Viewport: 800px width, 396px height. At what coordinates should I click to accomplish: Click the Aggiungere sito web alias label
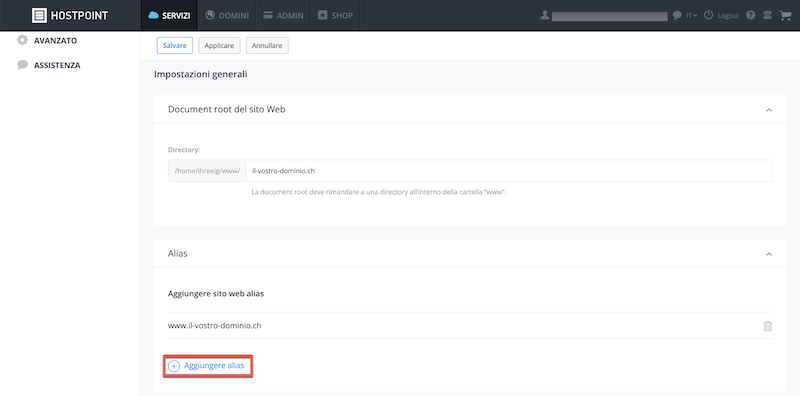(216, 294)
